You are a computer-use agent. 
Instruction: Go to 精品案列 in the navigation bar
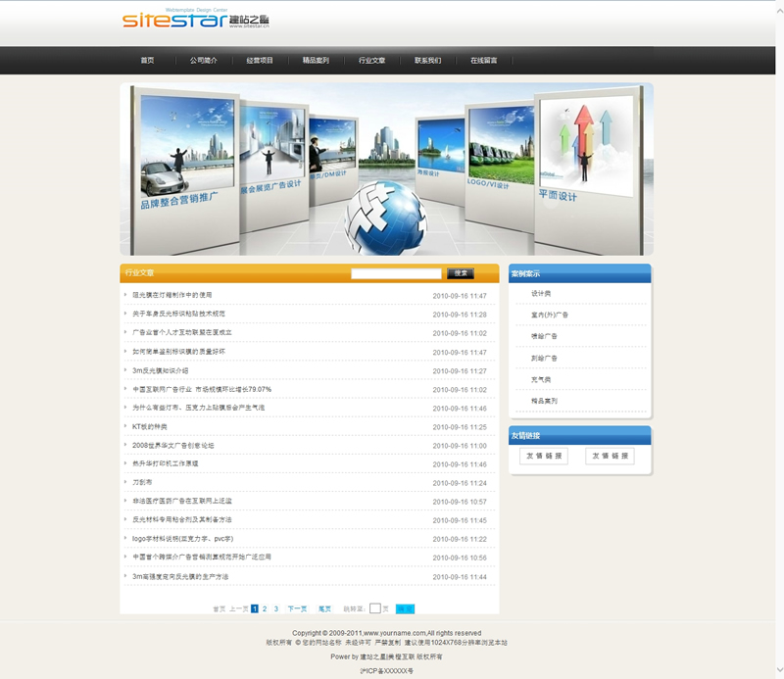(x=316, y=61)
